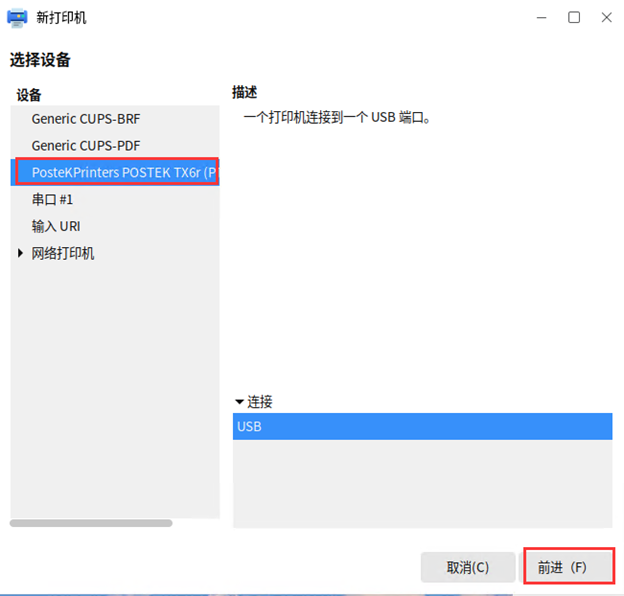This screenshot has height=596, width=624.
Task: Close the 新打印机 dialog
Action: pyautogui.click(x=606, y=17)
